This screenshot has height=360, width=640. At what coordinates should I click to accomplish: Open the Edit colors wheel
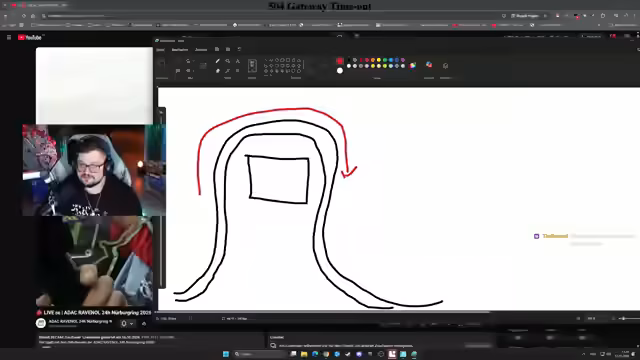pos(413,65)
